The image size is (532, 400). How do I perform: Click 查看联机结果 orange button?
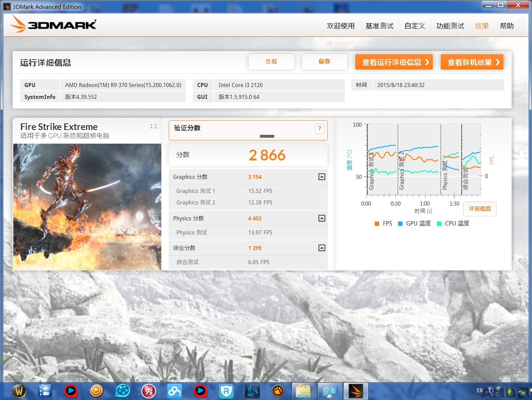click(x=472, y=62)
